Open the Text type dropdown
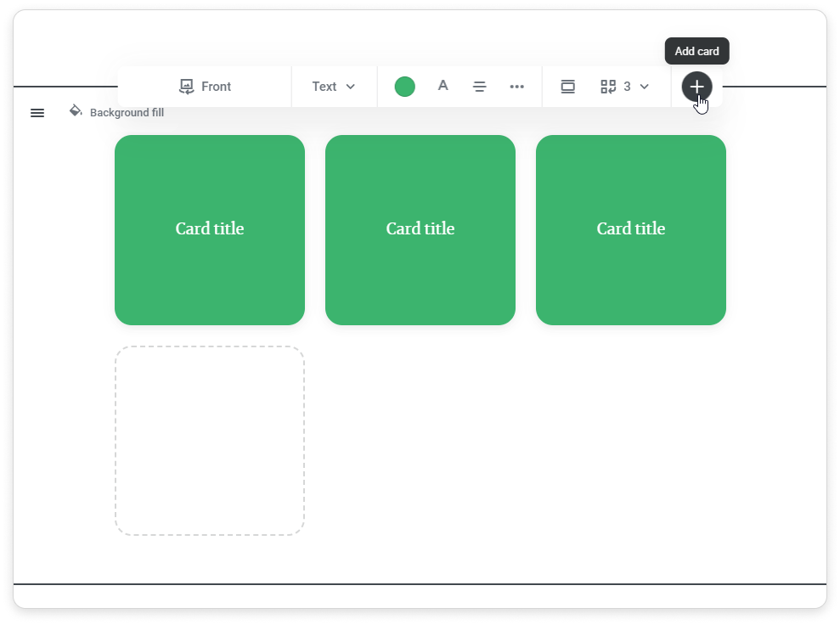The width and height of the screenshot is (840, 625). (x=324, y=87)
